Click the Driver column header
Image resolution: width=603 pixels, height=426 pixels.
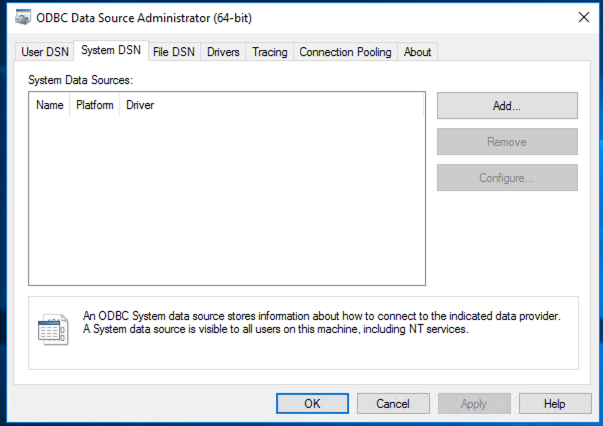(x=140, y=104)
